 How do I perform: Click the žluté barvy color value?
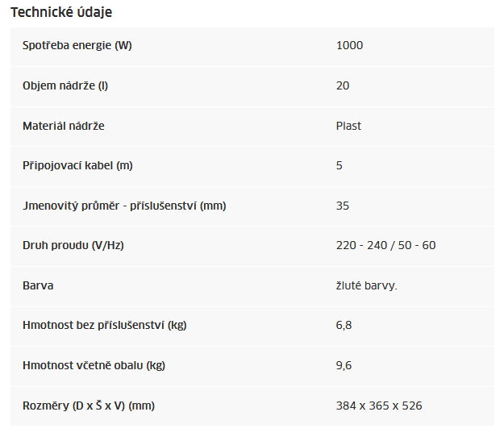(x=367, y=285)
